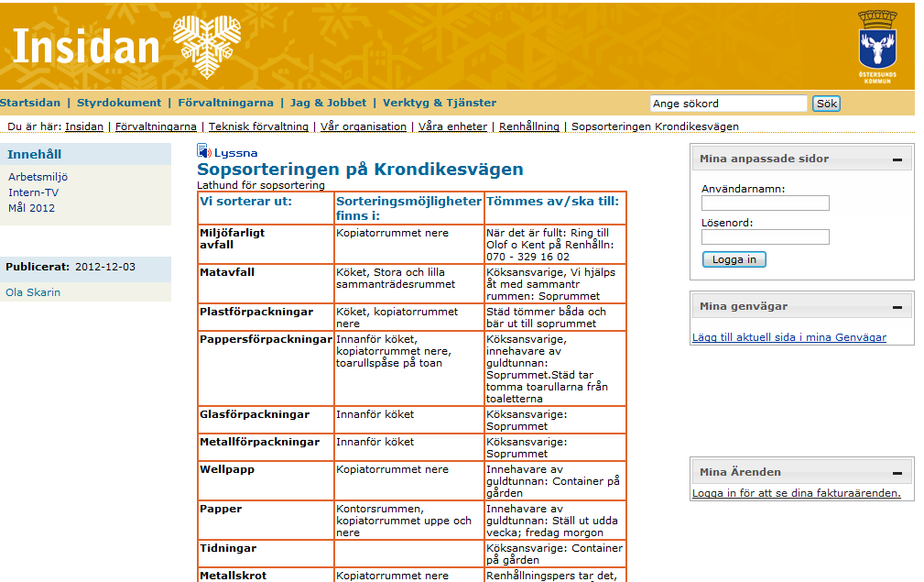
Task: Click the Teknisk förvaltning breadcrumb link
Action: 258,126
